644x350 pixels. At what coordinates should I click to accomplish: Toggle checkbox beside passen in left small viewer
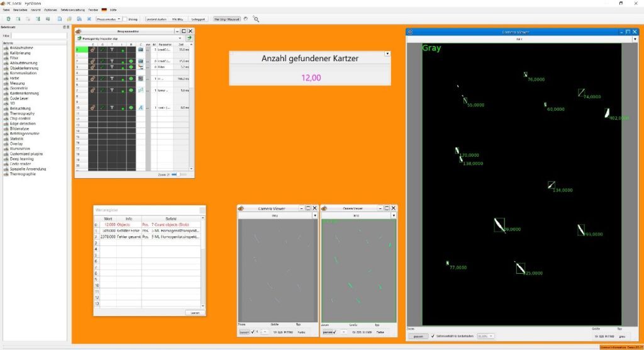point(253,332)
